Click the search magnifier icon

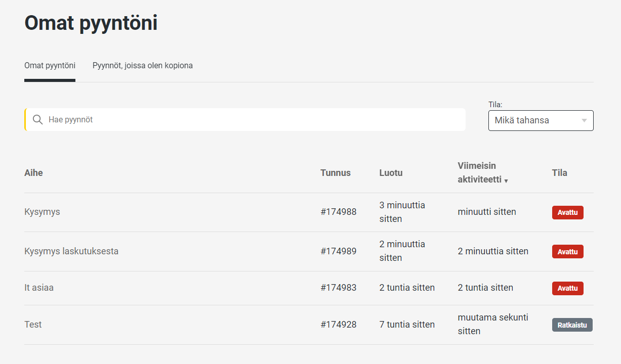37,120
